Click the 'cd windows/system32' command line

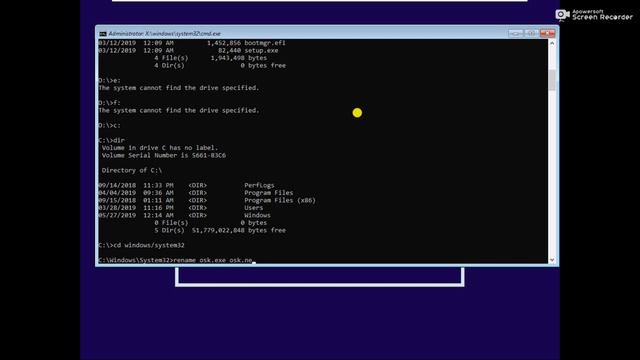141,245
